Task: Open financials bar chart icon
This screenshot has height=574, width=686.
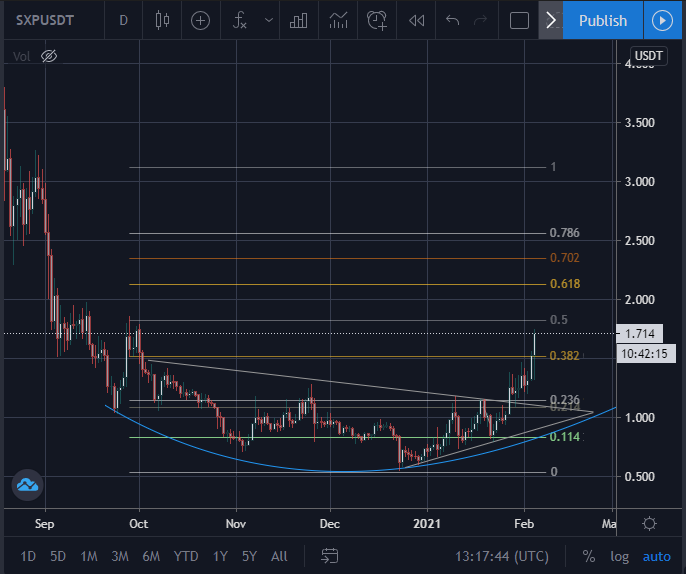Action: pos(298,21)
